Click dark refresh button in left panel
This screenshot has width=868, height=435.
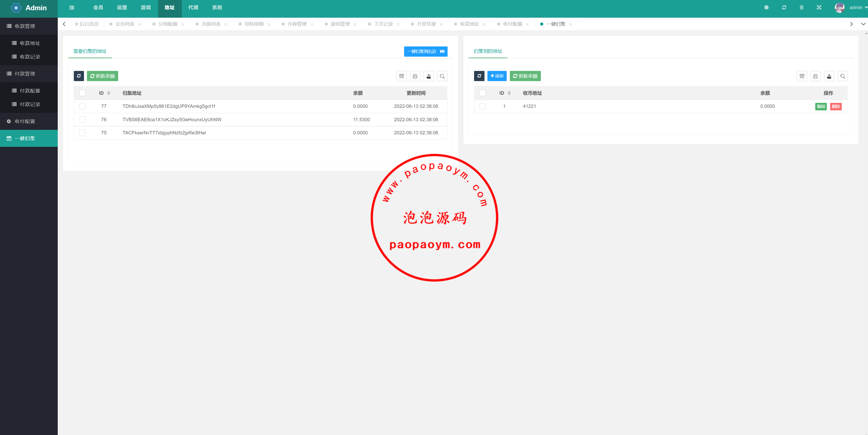(79, 76)
